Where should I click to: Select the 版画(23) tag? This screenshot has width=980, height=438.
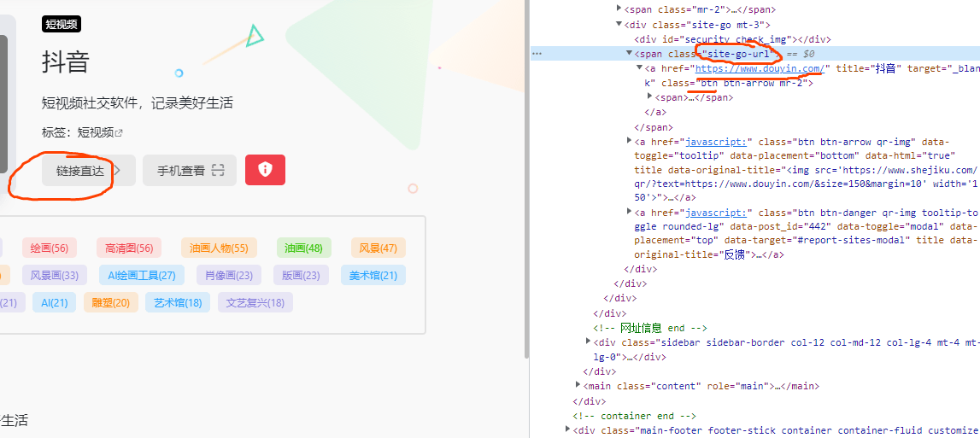coord(302,275)
